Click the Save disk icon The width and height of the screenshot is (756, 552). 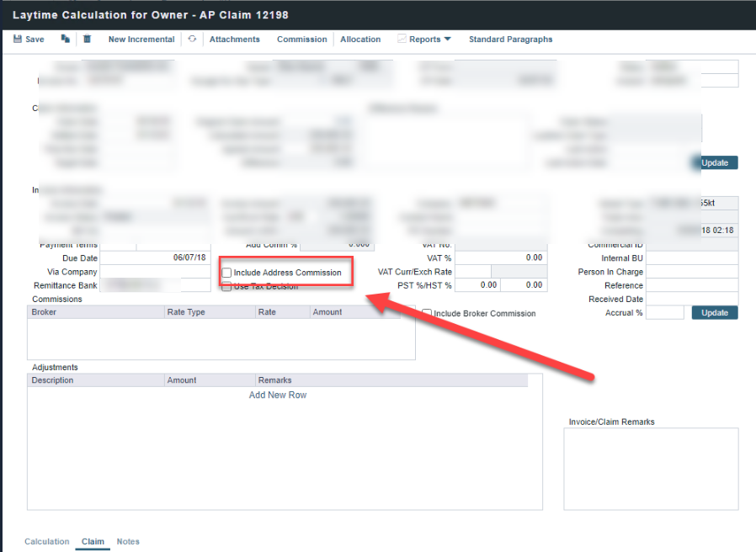18,40
